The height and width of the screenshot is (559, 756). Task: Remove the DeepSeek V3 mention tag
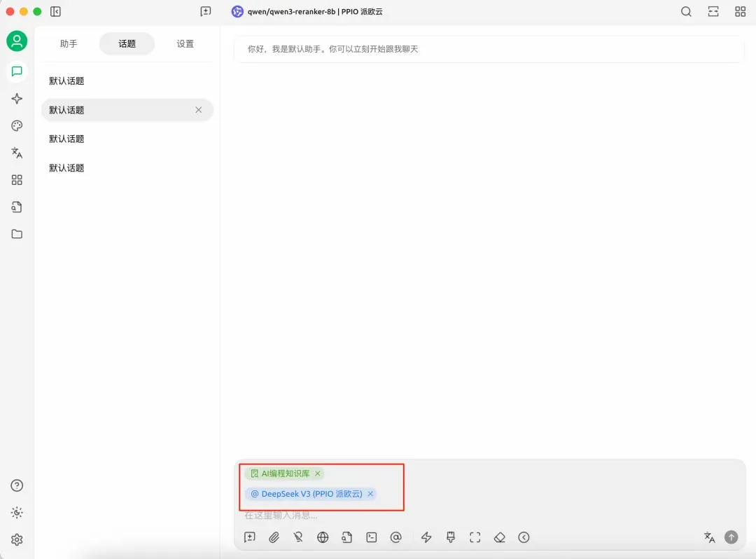pyautogui.click(x=370, y=494)
